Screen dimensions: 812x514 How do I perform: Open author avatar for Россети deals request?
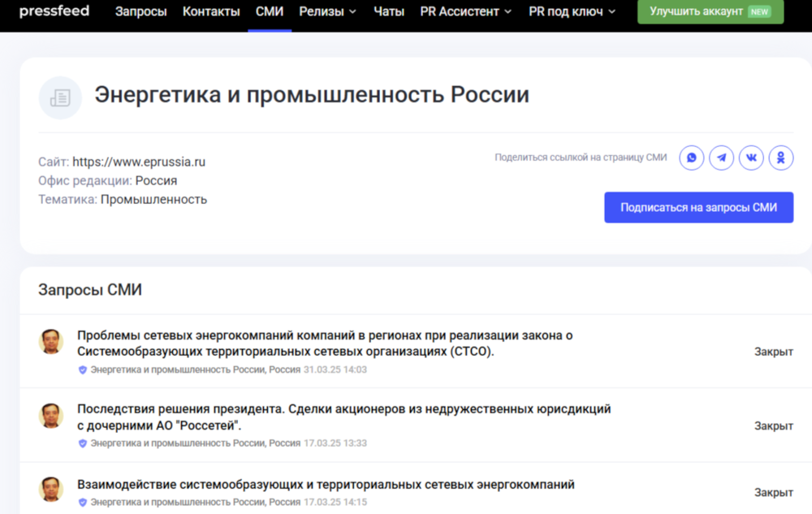50,416
